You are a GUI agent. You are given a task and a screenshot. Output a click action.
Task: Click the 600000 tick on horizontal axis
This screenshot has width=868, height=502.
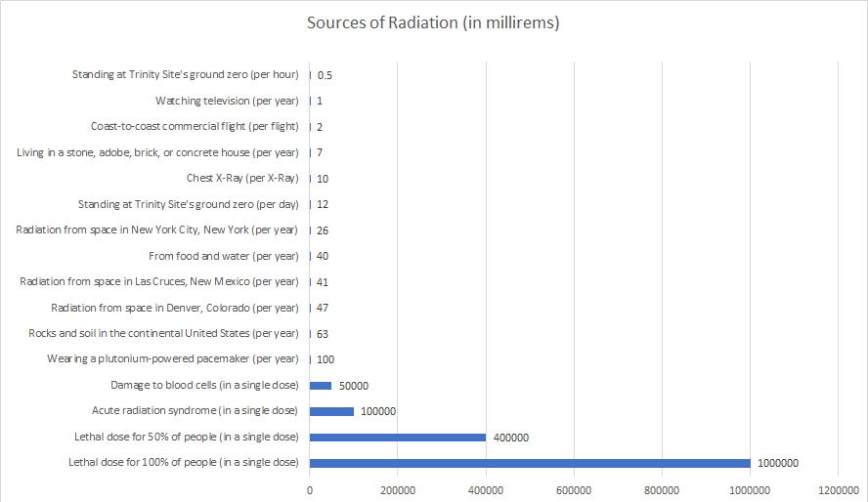[x=574, y=487]
